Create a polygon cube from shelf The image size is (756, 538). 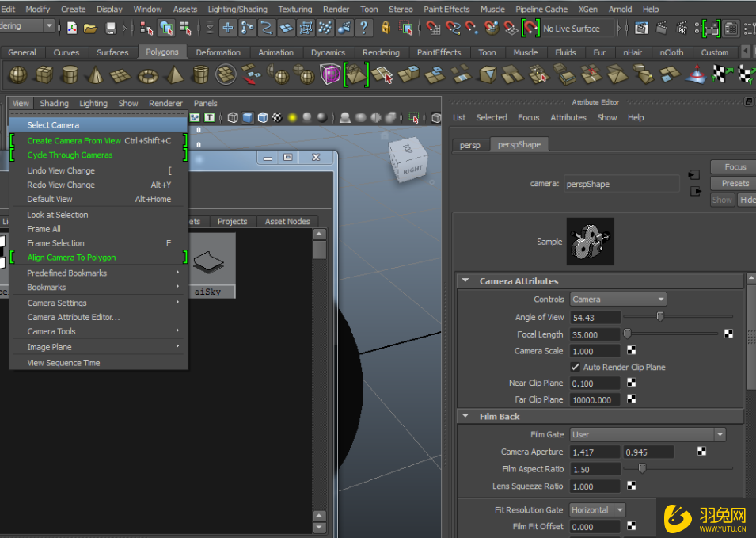click(x=44, y=74)
